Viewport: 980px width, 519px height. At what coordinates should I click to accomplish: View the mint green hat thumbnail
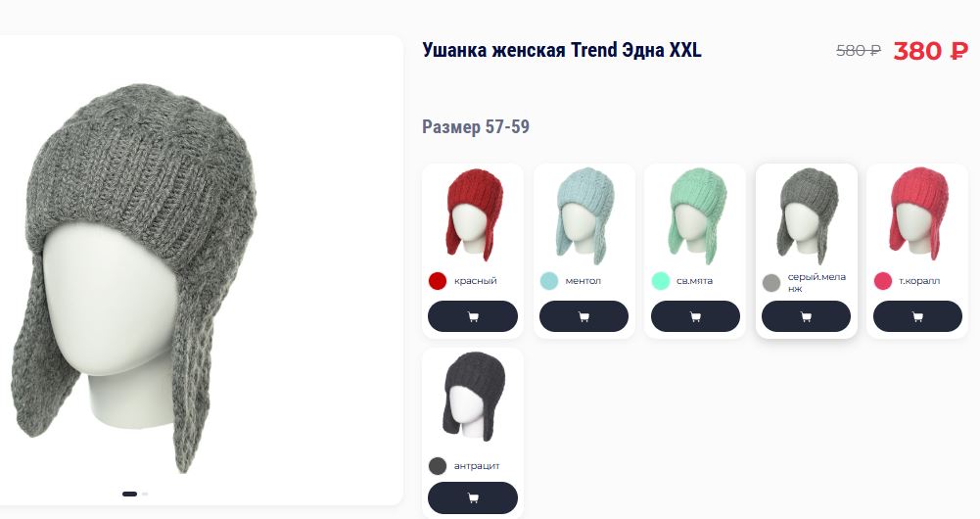click(x=697, y=216)
